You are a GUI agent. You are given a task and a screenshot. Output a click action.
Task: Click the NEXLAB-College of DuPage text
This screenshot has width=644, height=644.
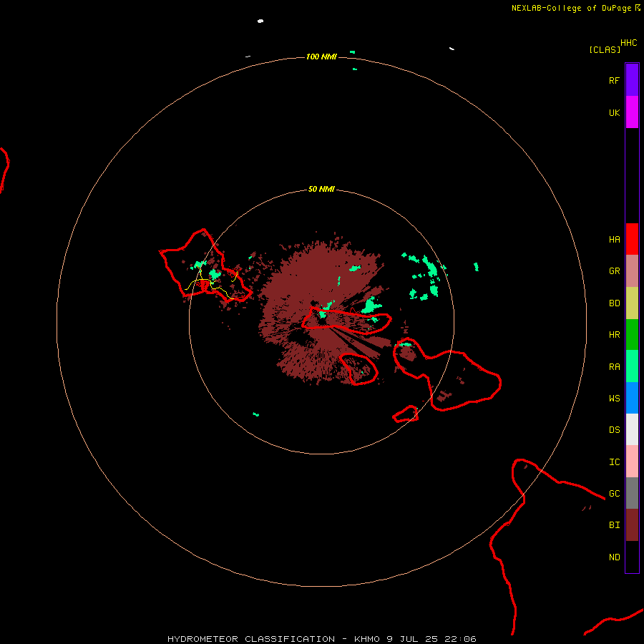click(571, 8)
